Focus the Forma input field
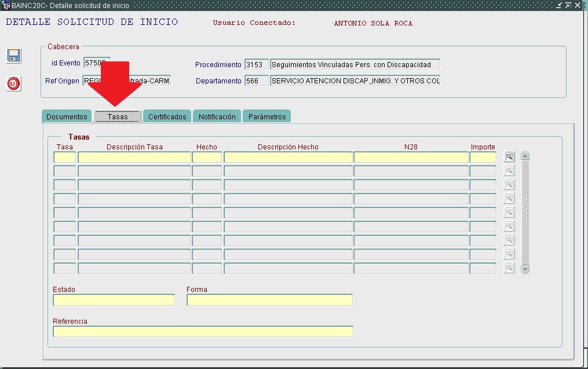 coord(269,299)
